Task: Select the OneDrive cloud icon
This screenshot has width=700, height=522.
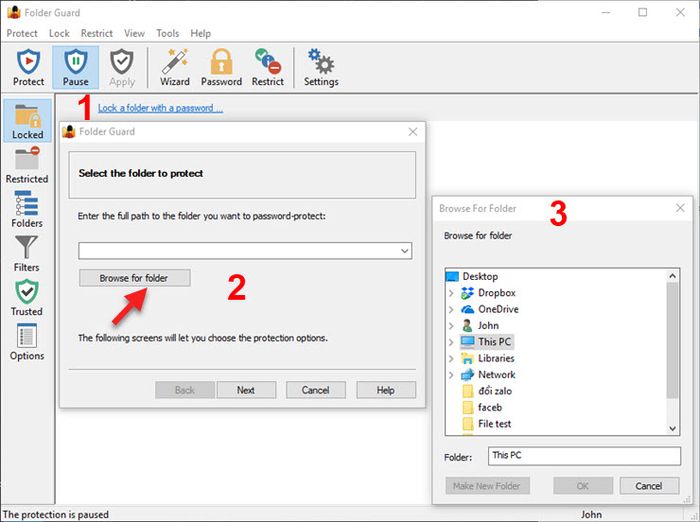Action: [x=467, y=309]
